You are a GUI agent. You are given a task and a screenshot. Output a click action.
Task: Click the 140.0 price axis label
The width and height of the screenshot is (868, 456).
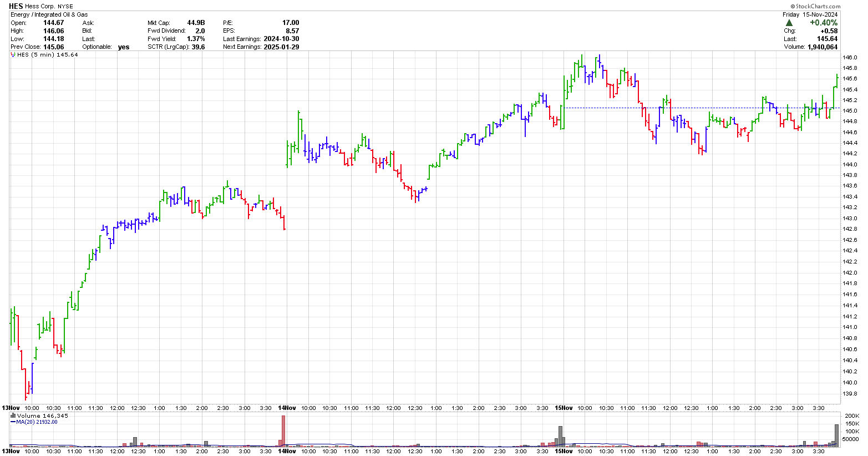850,383
